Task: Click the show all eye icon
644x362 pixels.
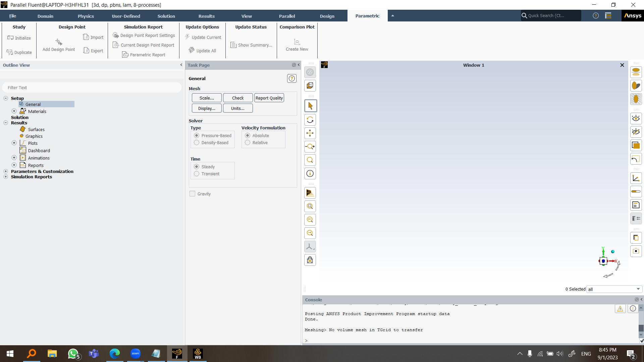Action: tap(636, 118)
